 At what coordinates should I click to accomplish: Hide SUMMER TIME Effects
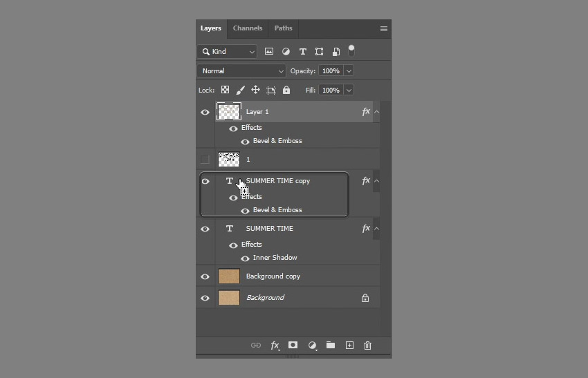[x=233, y=245]
